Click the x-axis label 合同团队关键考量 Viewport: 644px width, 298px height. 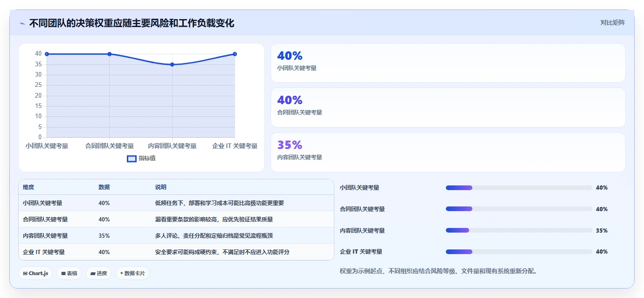pos(110,146)
